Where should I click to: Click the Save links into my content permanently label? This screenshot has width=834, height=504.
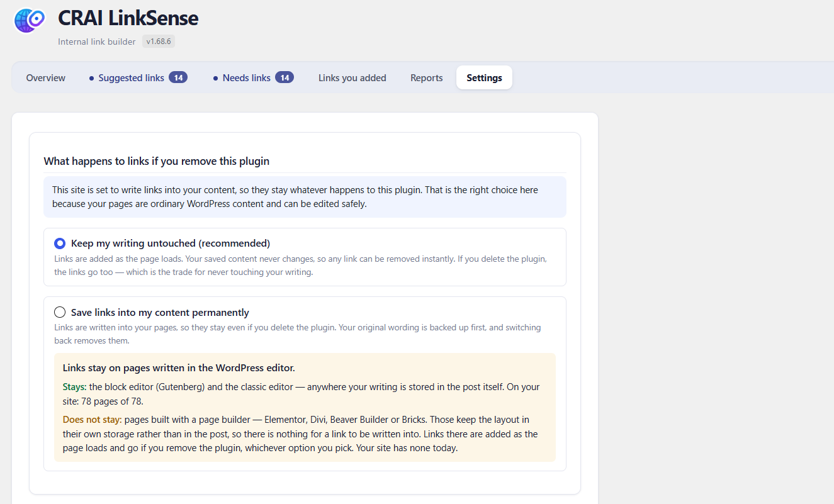click(x=160, y=312)
